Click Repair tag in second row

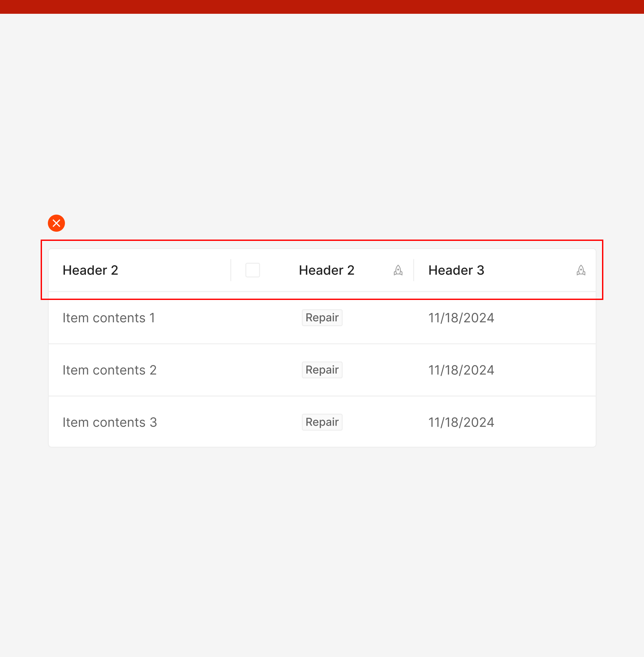pos(322,370)
